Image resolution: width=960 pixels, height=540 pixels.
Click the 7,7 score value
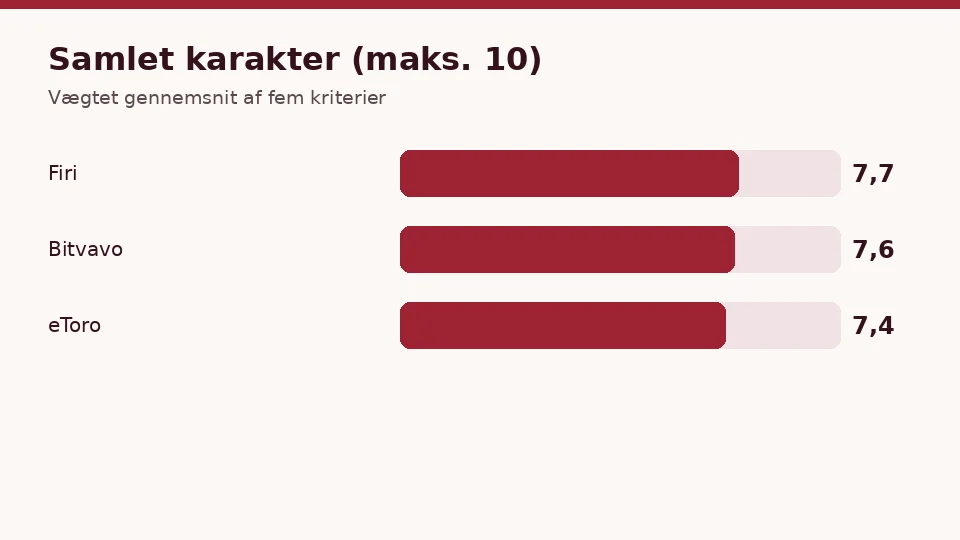pos(873,174)
